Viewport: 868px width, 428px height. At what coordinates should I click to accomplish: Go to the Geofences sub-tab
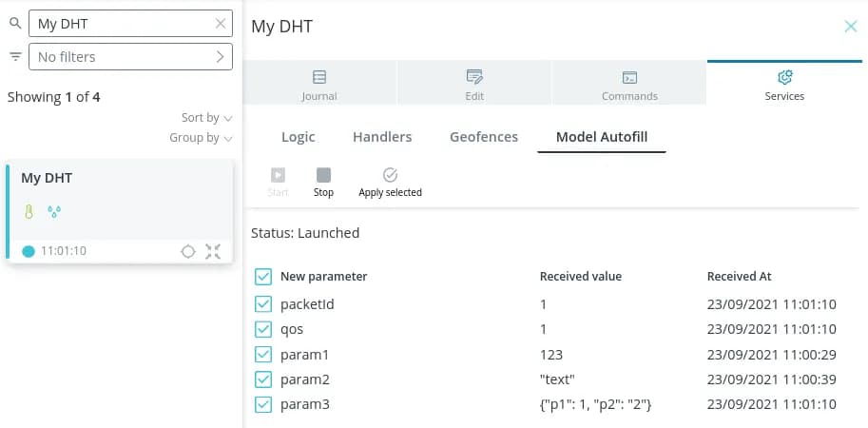pos(484,137)
